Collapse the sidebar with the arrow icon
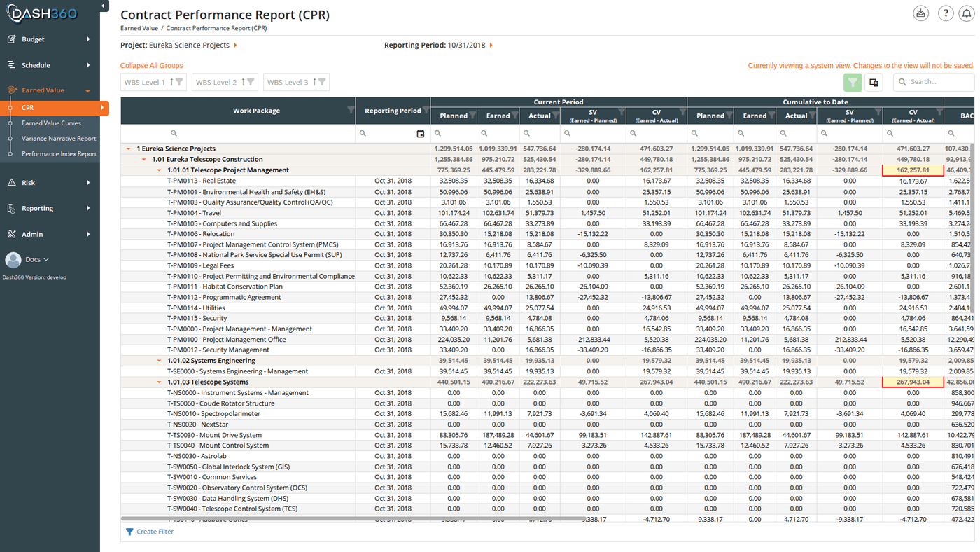This screenshot has width=980, height=552. 104,6
